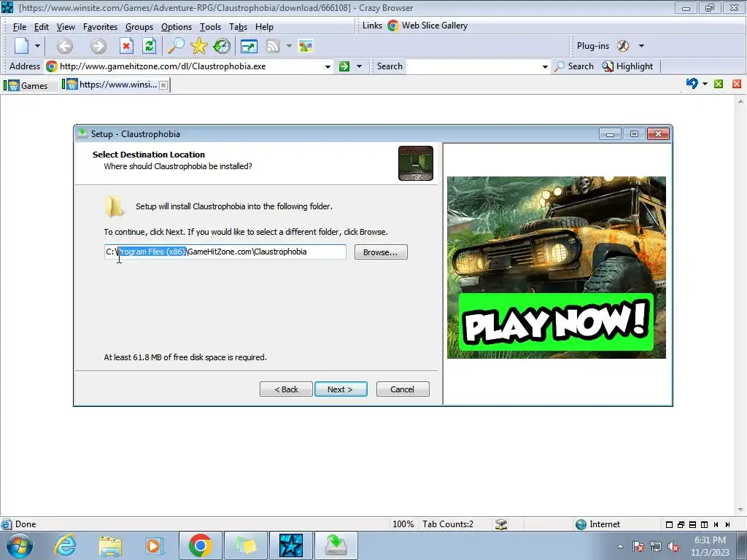This screenshot has width=747, height=560.
Task: Click the Search button with magnifier
Action: point(575,66)
